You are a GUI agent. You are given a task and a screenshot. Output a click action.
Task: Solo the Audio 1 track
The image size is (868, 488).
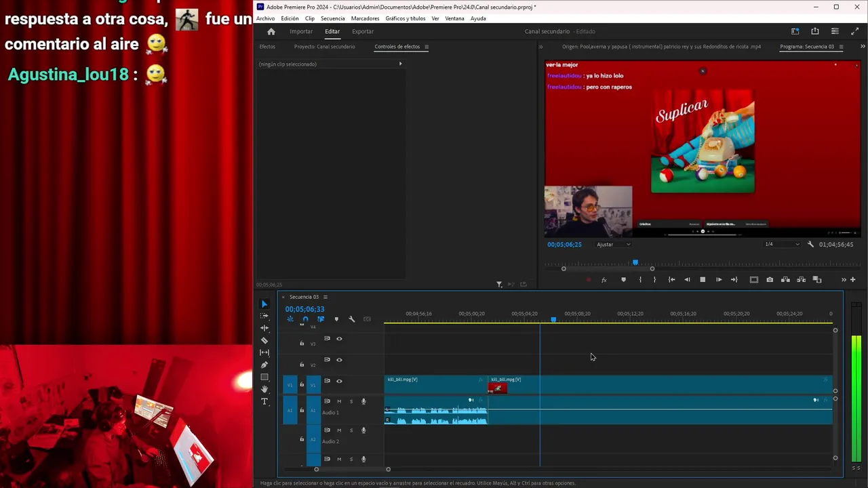(x=351, y=401)
